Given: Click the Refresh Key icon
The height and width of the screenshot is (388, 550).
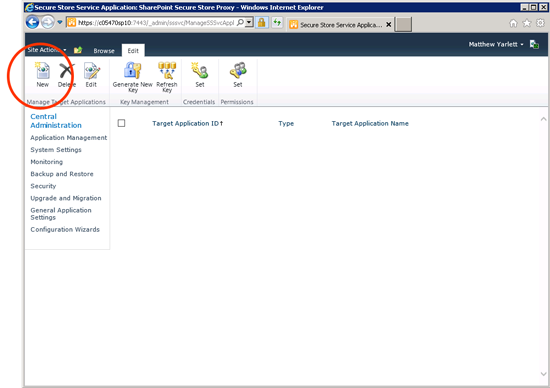Looking at the screenshot, I should pyautogui.click(x=167, y=70).
